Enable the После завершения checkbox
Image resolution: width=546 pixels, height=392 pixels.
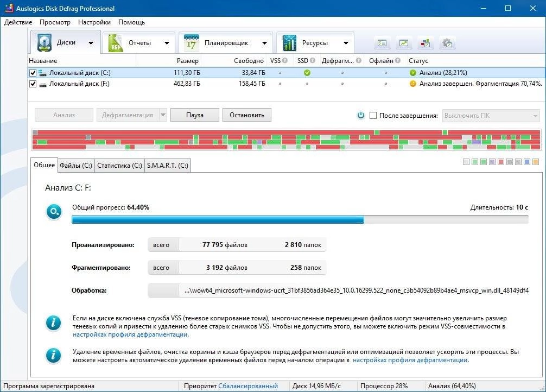tap(373, 115)
